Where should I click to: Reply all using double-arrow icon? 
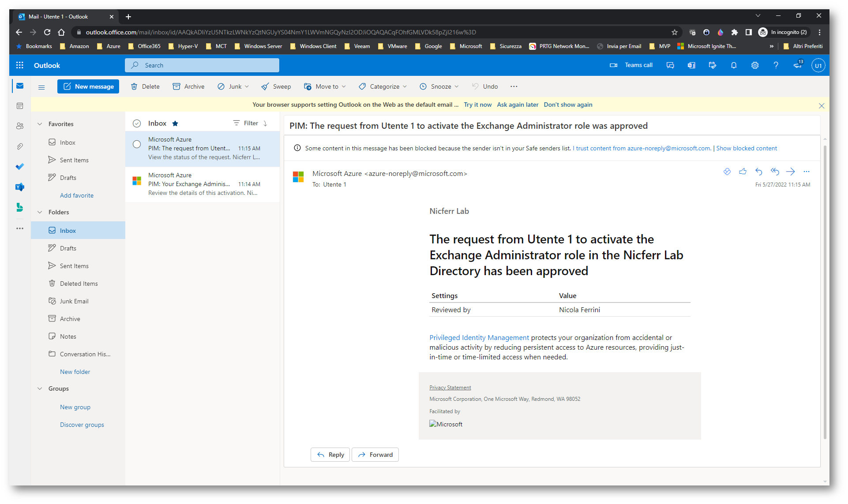(x=775, y=172)
